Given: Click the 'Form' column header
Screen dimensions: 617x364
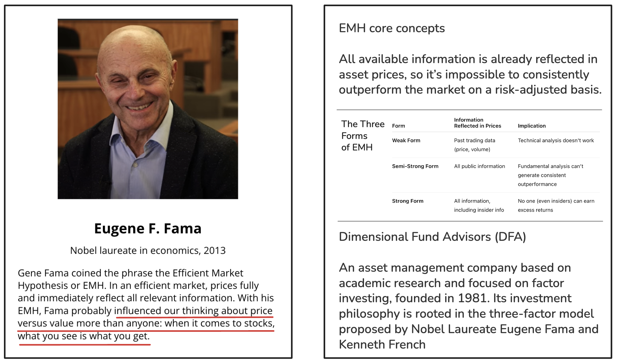Looking at the screenshot, I should click(398, 126).
